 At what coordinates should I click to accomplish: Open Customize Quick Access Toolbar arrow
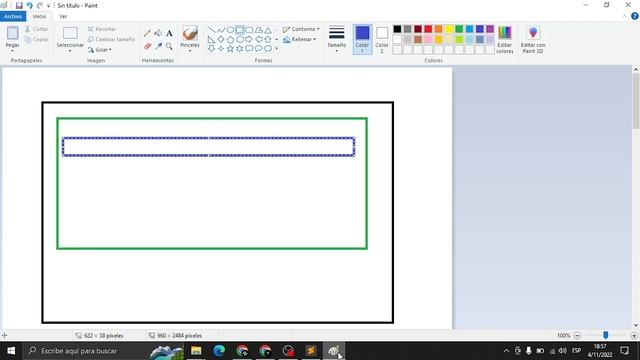coord(48,6)
